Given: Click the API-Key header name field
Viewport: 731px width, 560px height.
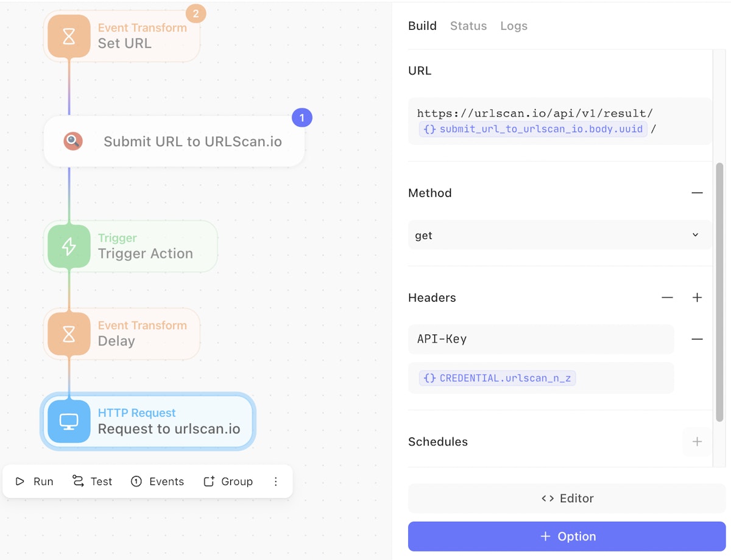Looking at the screenshot, I should coord(541,339).
